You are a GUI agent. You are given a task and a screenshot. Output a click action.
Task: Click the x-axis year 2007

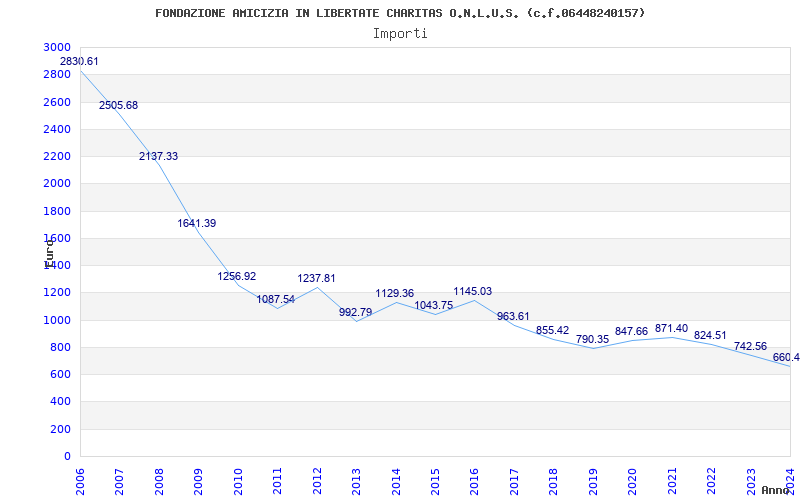coord(119,482)
